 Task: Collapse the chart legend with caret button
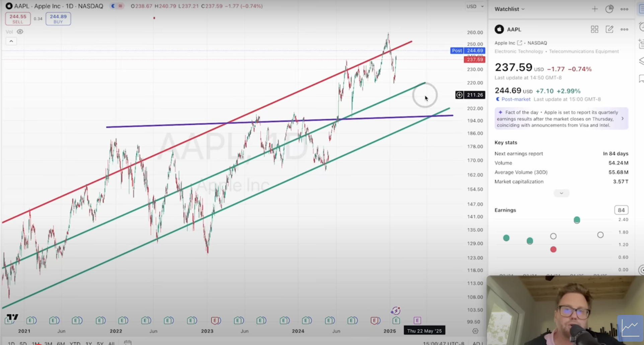pyautogui.click(x=11, y=41)
